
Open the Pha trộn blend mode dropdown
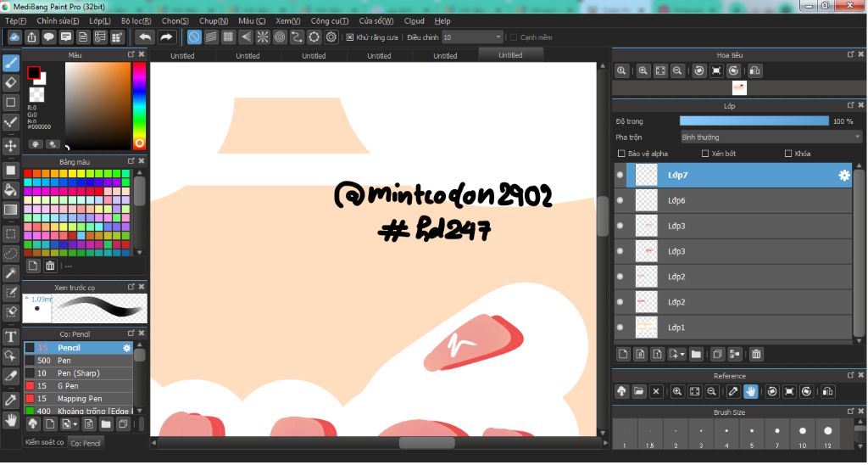[771, 137]
